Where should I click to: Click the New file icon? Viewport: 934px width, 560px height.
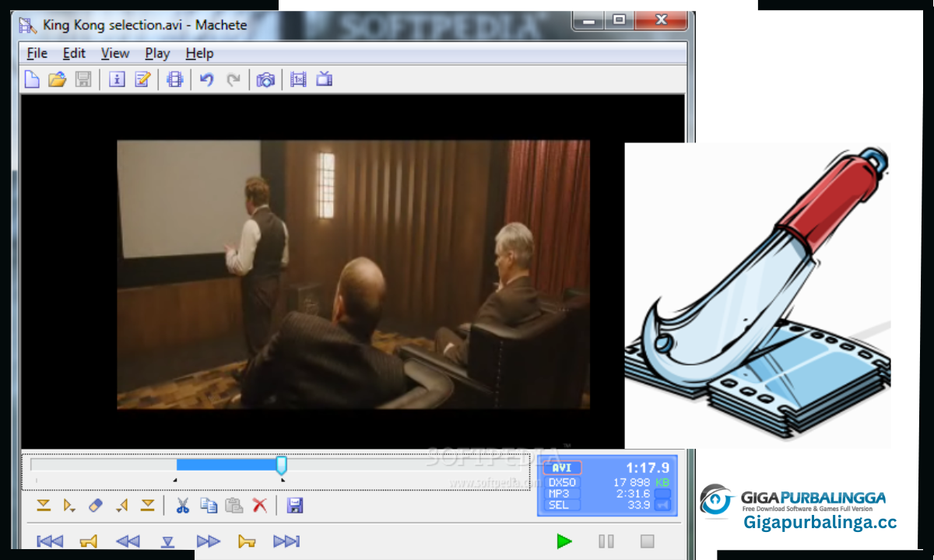(32, 79)
